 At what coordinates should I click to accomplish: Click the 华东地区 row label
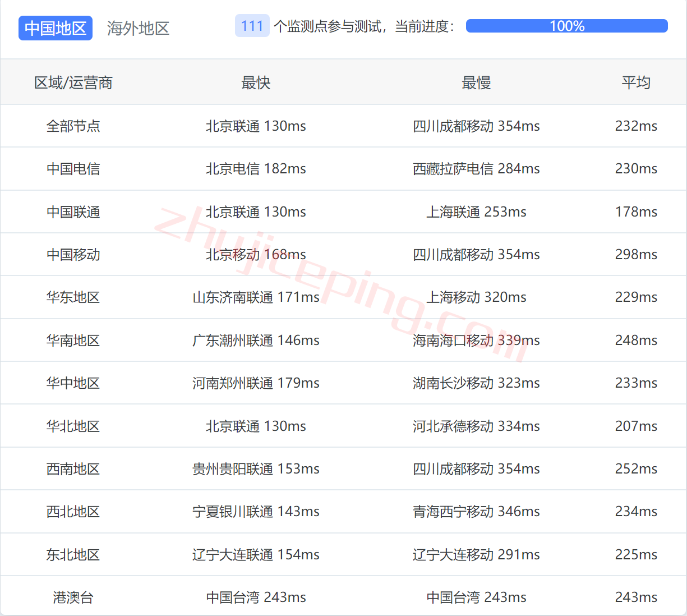(x=73, y=297)
